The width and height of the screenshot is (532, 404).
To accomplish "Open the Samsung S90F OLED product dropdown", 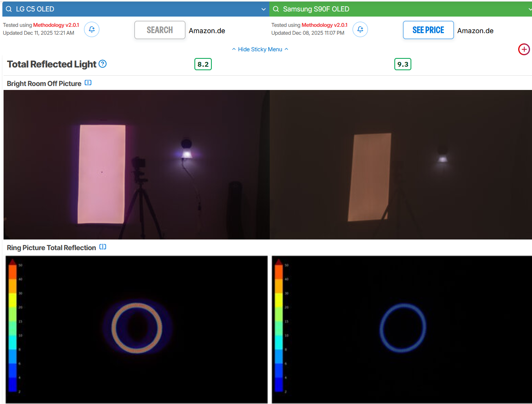I will (x=530, y=9).
